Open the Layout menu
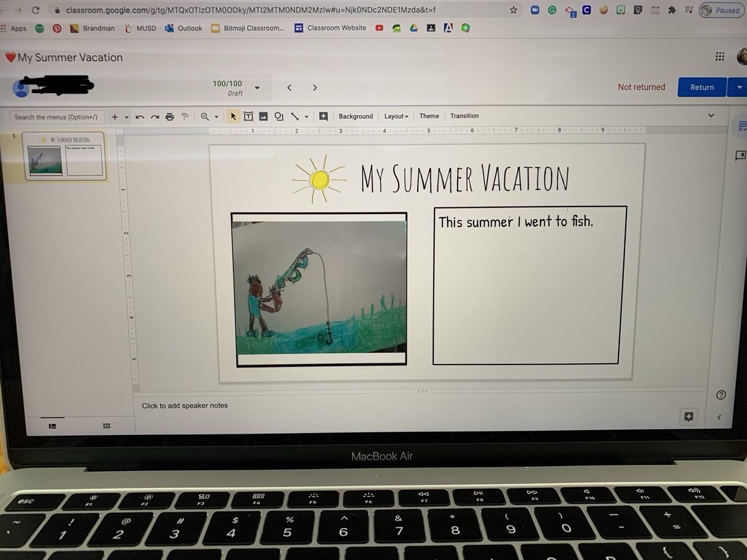Screen dimensions: 747x560 396,116
